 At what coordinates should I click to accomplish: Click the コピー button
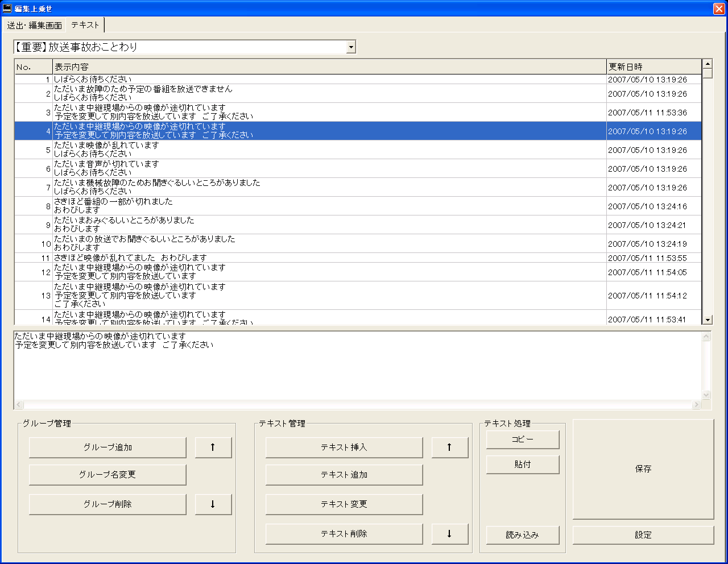523,439
